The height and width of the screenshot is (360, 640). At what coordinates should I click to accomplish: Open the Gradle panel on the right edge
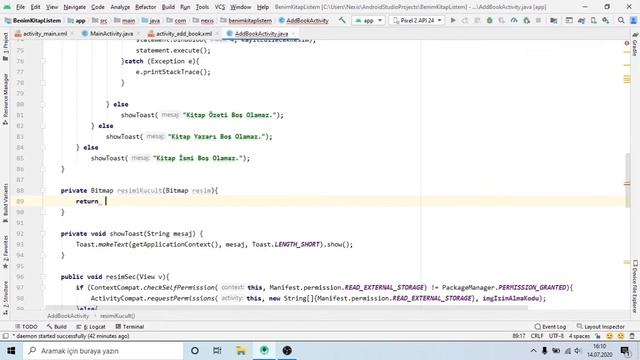(635, 44)
